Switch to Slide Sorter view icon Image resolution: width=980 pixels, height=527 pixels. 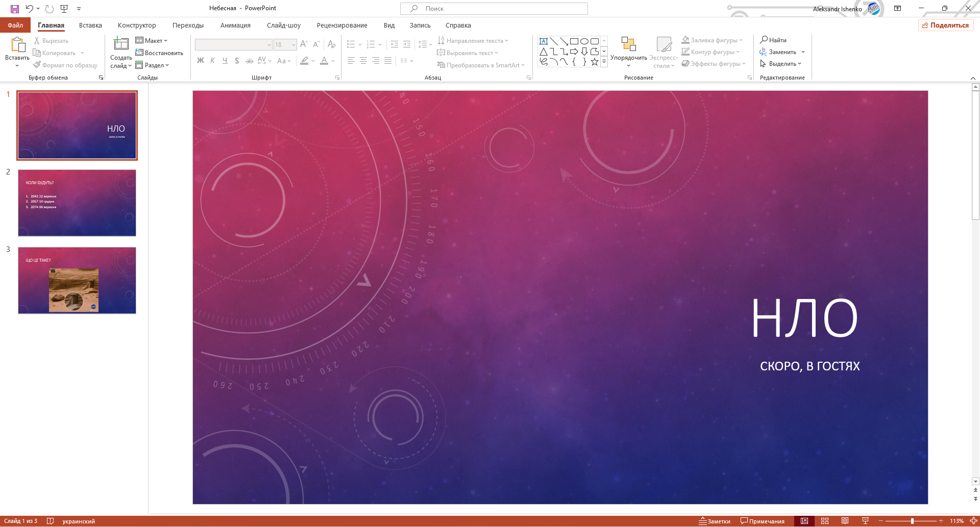click(x=825, y=521)
